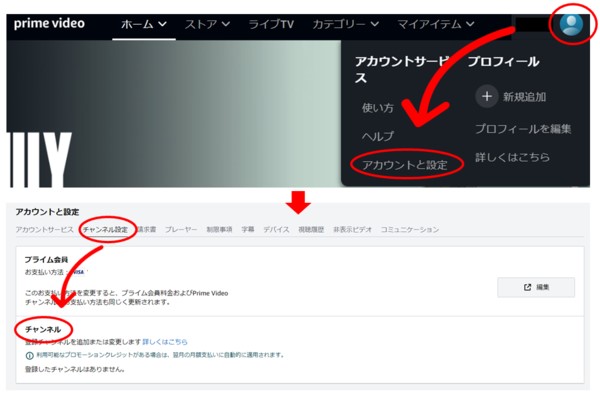600x395 pixels.
Task: Click 詳しくはこちら link under チャンネル
Action: click(x=165, y=342)
